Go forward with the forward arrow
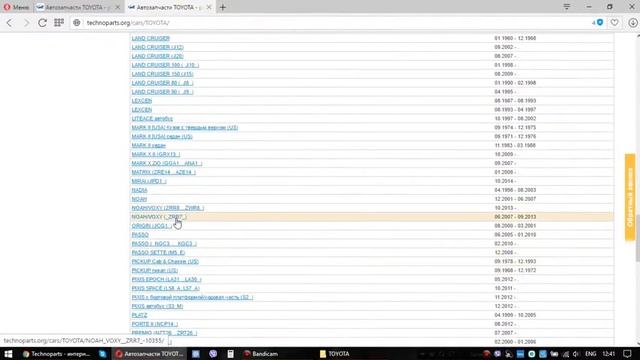Viewport: 640px width, 360px height. (x=26, y=23)
